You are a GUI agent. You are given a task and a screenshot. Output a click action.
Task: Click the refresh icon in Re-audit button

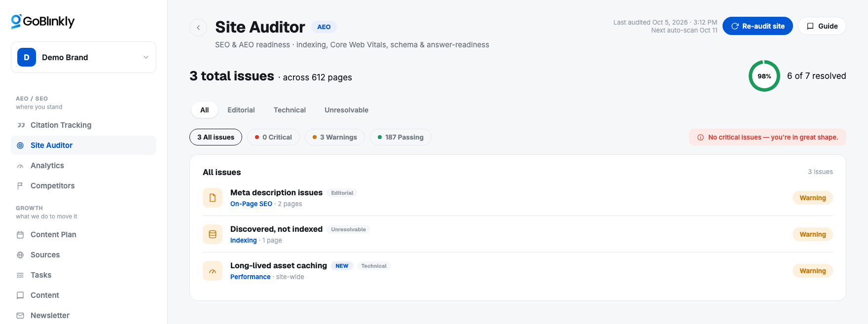tap(735, 26)
